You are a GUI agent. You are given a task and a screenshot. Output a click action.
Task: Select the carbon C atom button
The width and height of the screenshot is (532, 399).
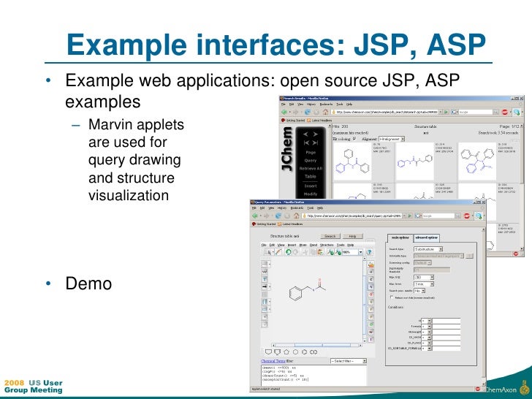tap(370, 279)
